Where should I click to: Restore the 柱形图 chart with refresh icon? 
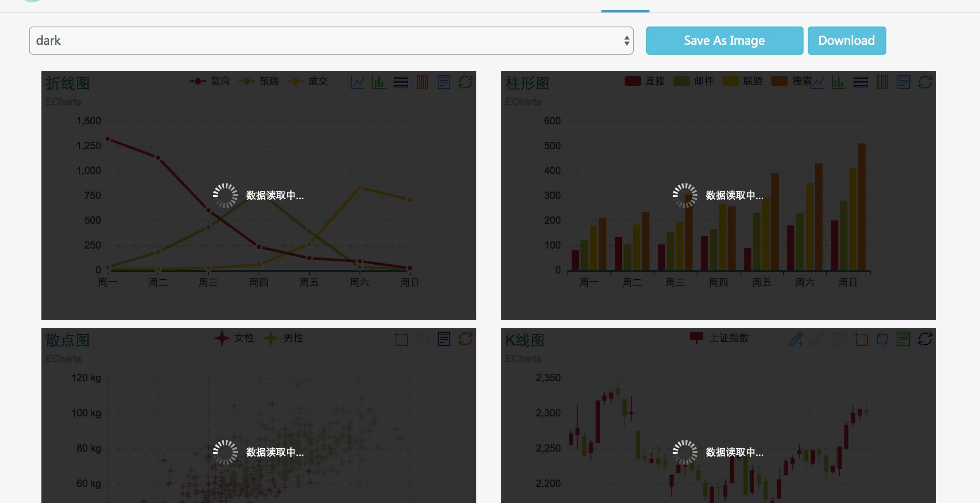tap(925, 82)
